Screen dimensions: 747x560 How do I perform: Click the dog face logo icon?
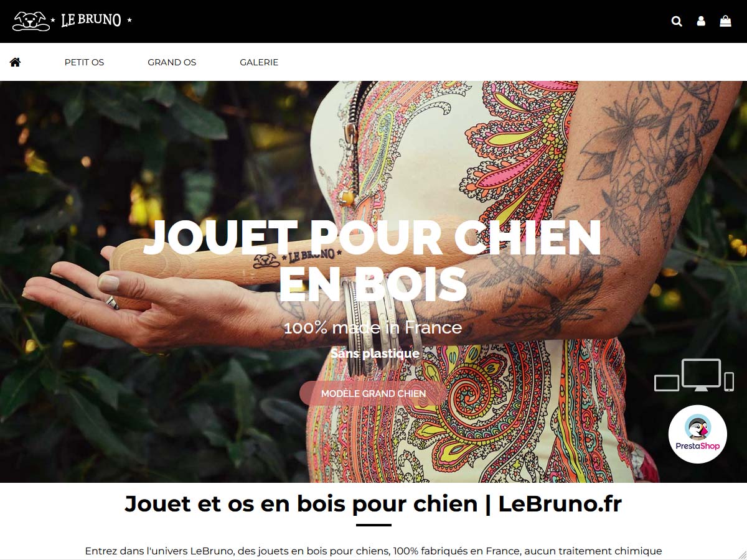(31, 21)
